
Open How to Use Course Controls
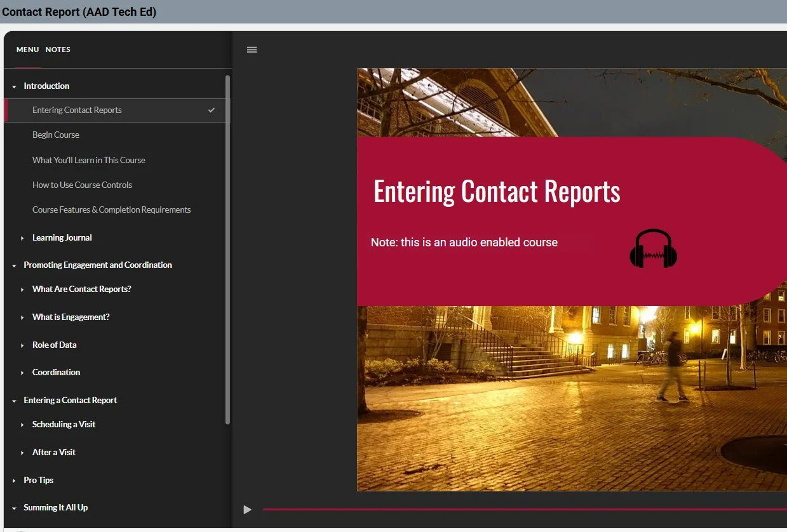[x=83, y=185]
